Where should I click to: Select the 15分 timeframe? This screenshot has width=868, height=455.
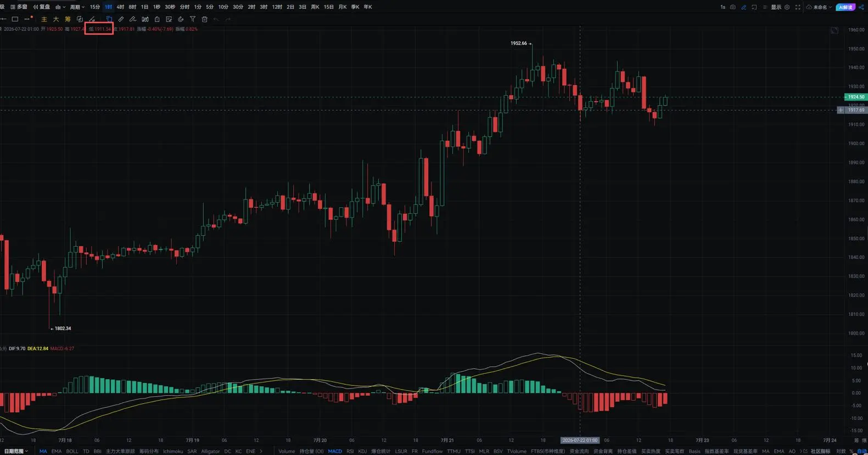pyautogui.click(x=95, y=7)
